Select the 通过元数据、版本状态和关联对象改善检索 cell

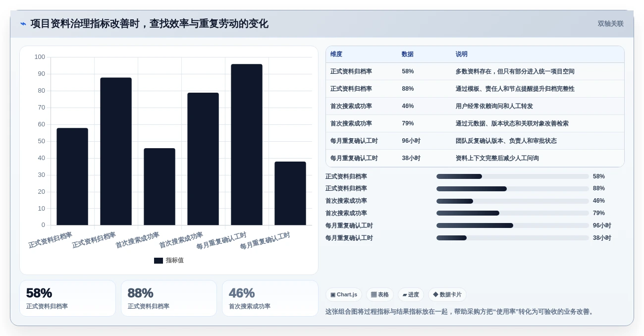click(512, 123)
